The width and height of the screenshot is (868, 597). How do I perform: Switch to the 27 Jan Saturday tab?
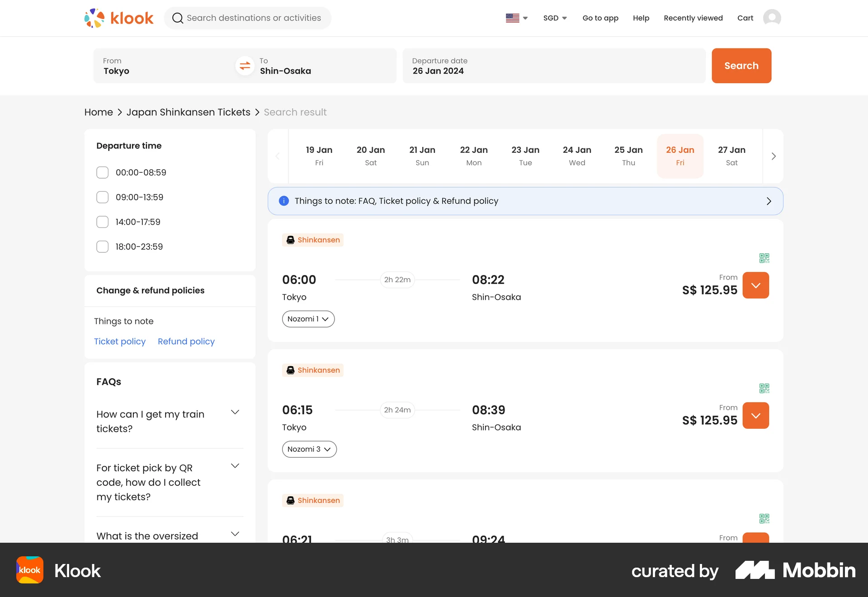click(732, 156)
